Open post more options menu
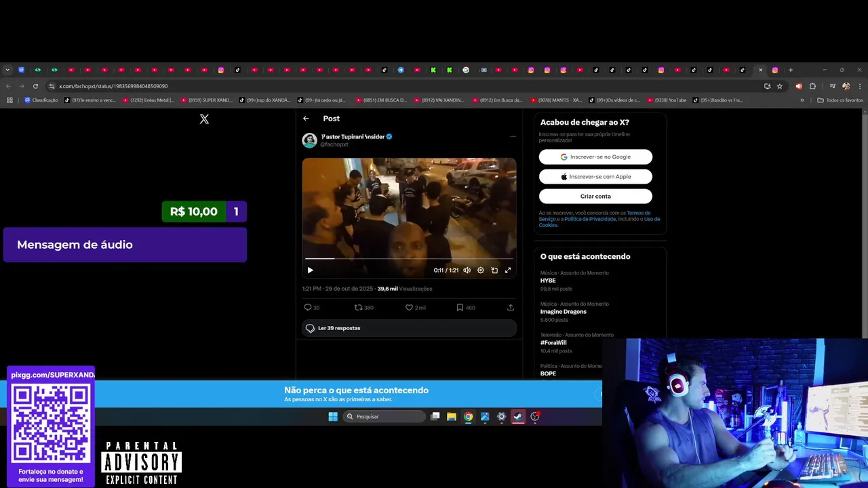This screenshot has width=868, height=488. pos(513,136)
